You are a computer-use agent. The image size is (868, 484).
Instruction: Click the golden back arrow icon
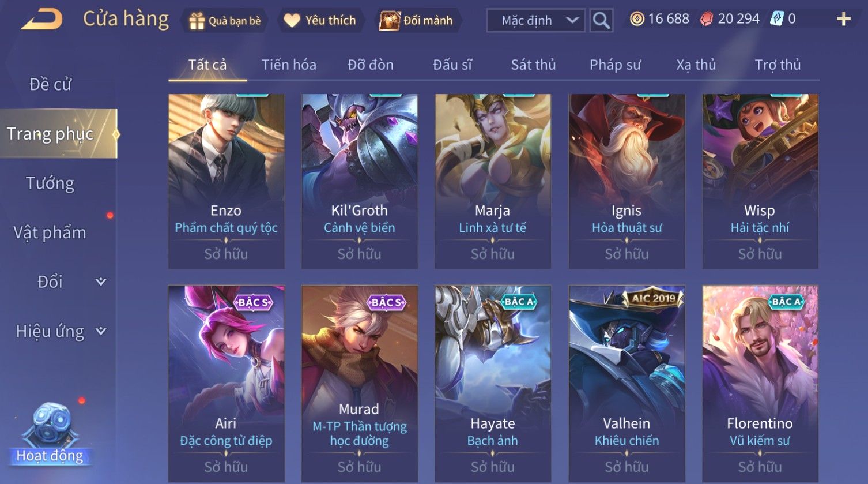42,19
